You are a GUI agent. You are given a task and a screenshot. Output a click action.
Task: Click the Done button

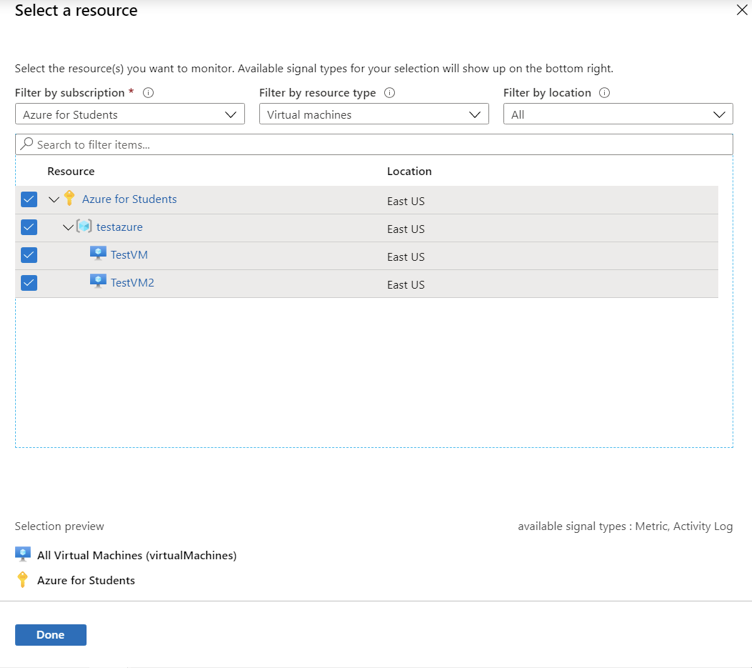(x=51, y=635)
